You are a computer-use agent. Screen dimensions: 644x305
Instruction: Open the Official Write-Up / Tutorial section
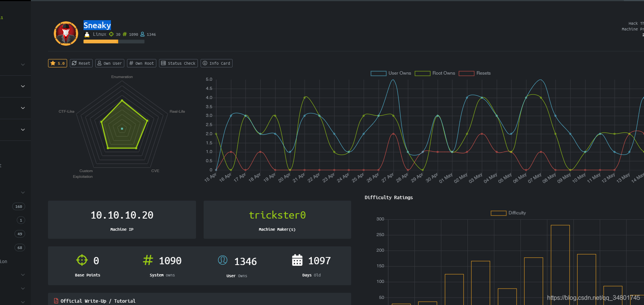tap(98, 301)
